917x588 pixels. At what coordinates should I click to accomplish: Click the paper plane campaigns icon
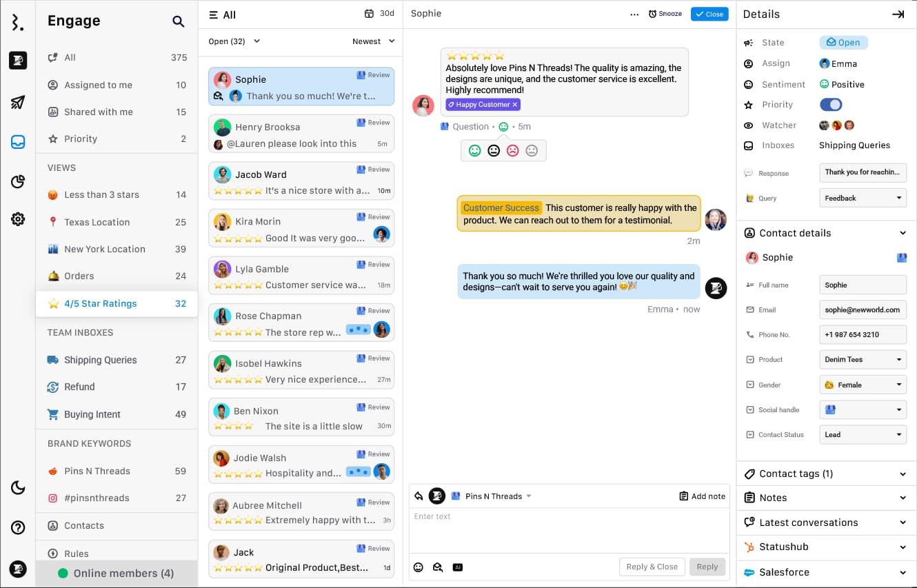pyautogui.click(x=18, y=102)
